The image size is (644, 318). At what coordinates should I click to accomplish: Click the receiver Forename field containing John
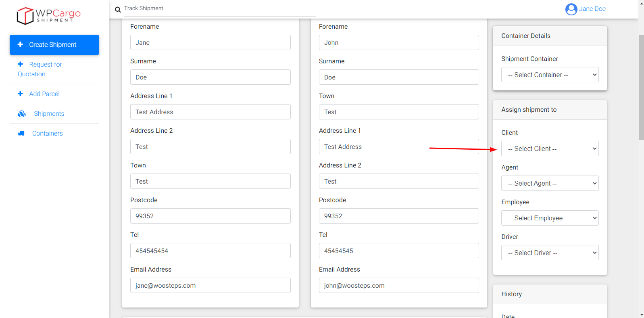tap(398, 42)
